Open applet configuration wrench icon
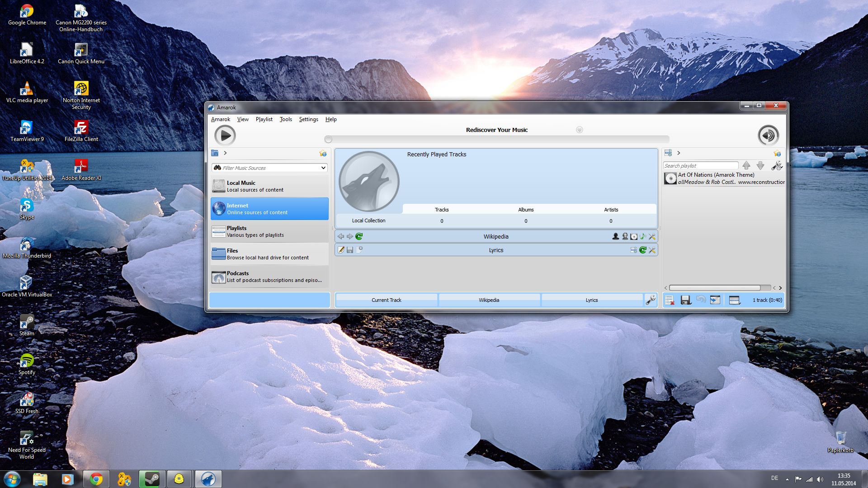Screen dimensions: 868x488 click(651, 300)
